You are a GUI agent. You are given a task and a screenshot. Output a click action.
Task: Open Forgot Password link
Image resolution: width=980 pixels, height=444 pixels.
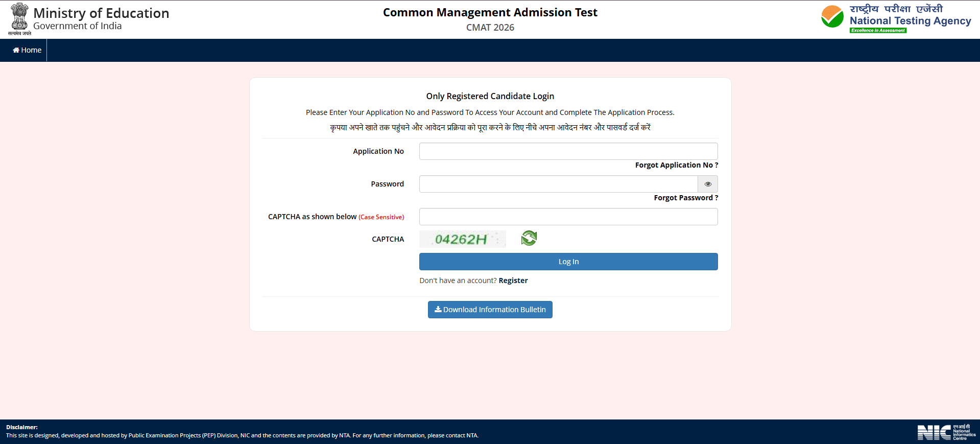tap(686, 198)
